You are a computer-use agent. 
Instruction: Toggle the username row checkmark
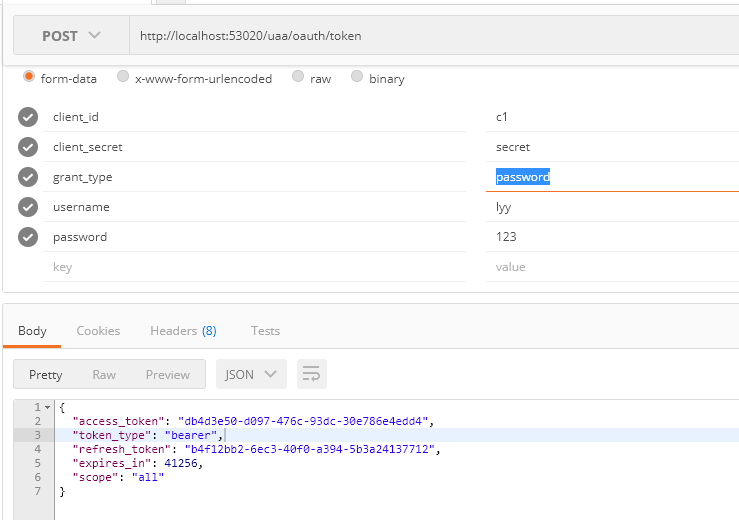(x=28, y=207)
